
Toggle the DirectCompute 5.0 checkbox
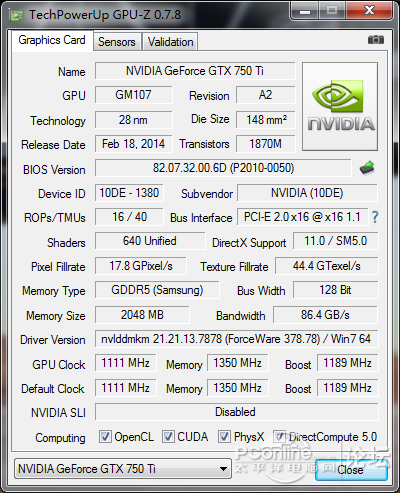(279, 437)
